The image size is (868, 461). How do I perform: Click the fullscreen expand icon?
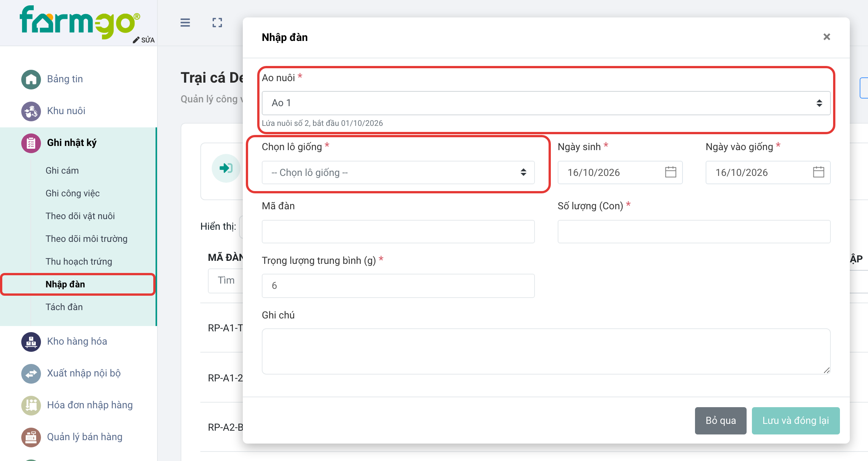217,23
